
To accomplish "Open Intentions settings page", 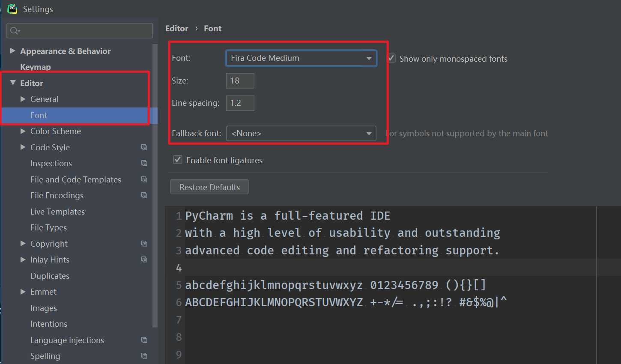I will [x=49, y=324].
